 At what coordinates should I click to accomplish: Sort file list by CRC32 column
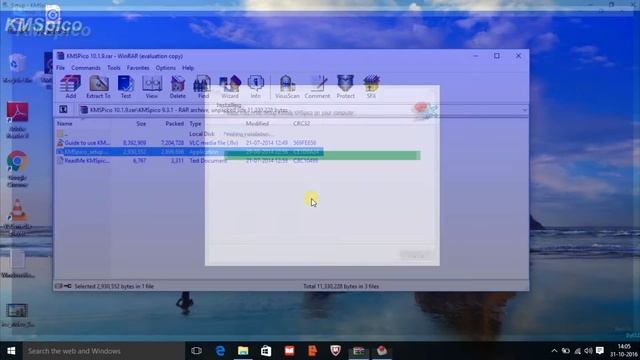pyautogui.click(x=301, y=123)
